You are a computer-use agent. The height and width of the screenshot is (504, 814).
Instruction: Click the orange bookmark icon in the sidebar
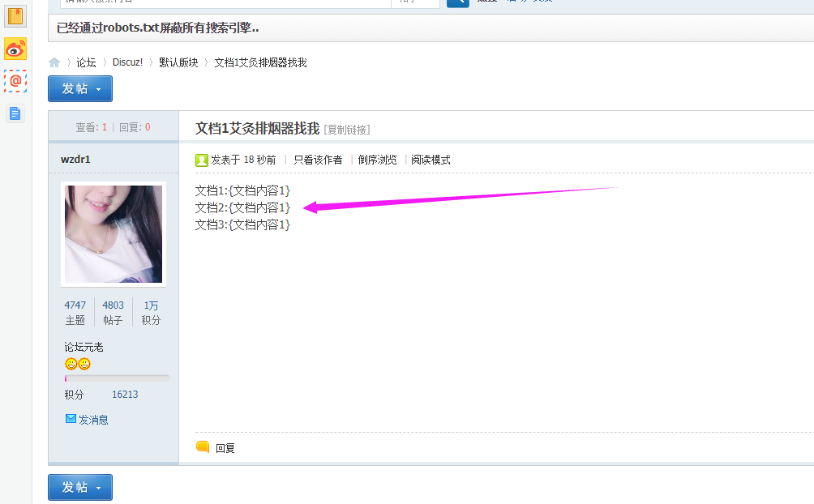(15, 16)
